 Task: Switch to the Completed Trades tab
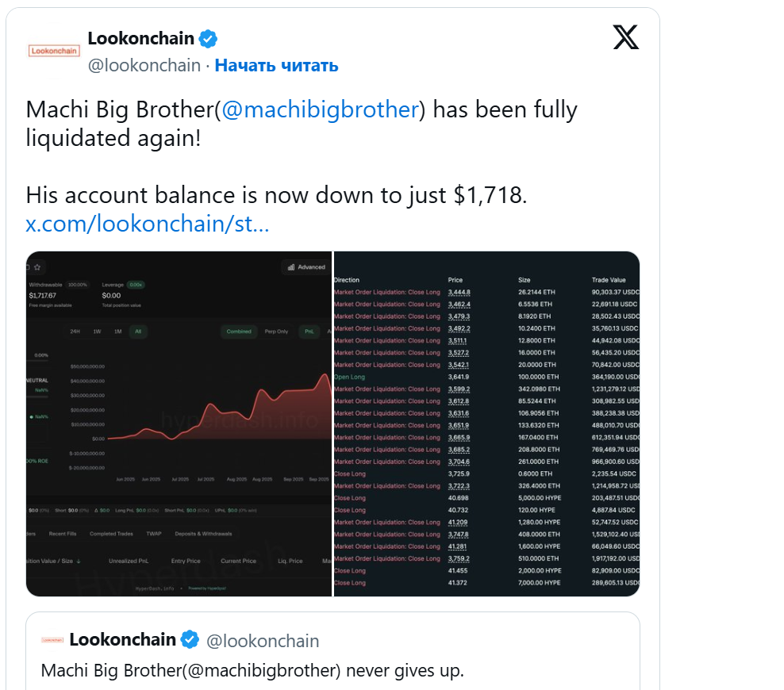pyautogui.click(x=111, y=534)
